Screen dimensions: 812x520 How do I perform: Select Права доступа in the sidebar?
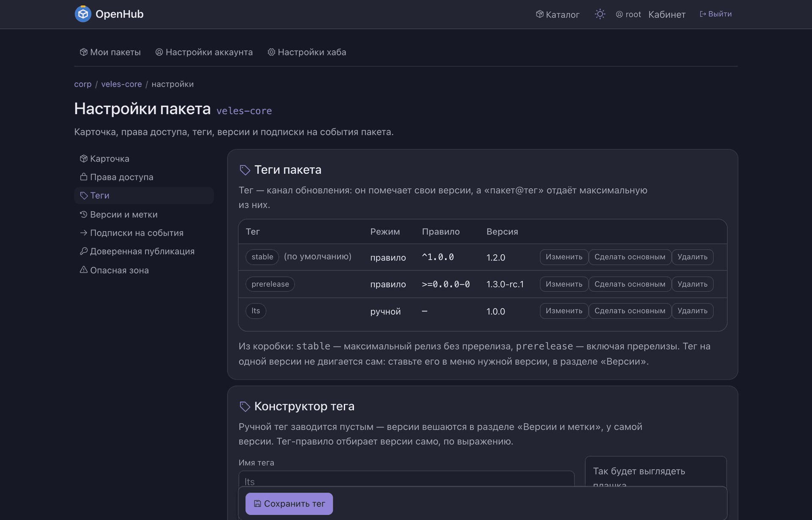144,177
